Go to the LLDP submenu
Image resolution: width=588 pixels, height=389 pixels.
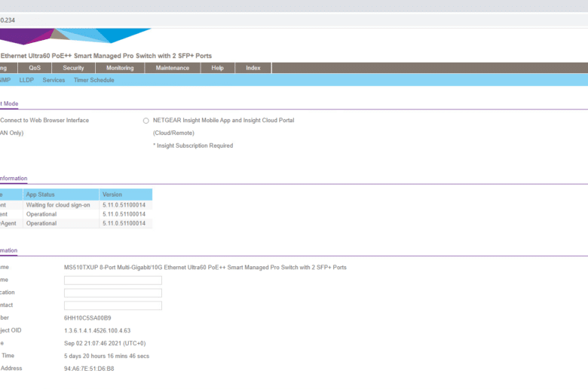[26, 80]
